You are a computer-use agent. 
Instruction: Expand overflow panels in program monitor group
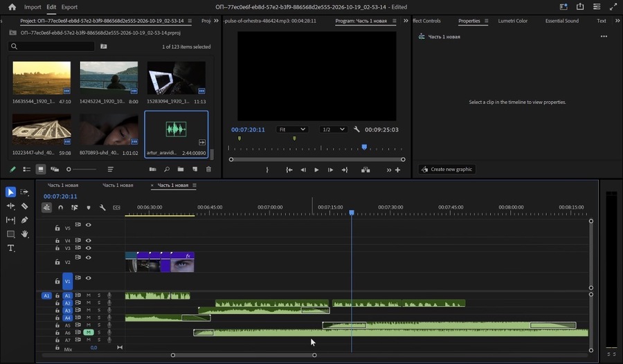(x=406, y=21)
